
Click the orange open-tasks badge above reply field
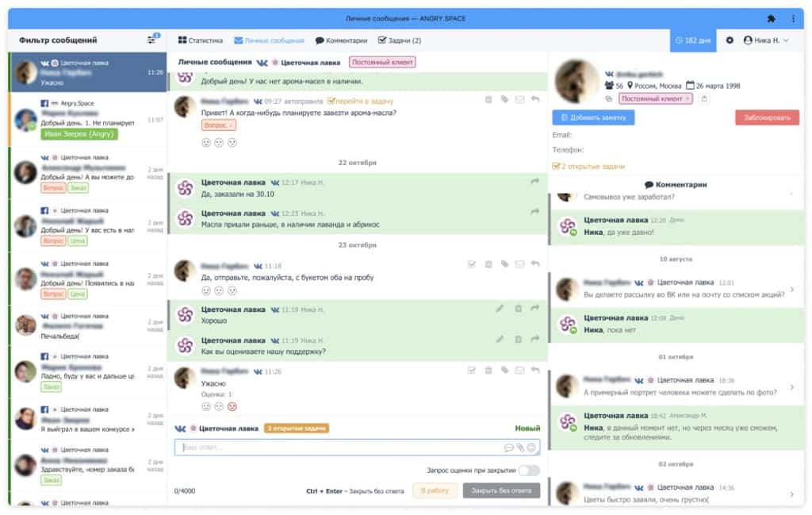[297, 428]
